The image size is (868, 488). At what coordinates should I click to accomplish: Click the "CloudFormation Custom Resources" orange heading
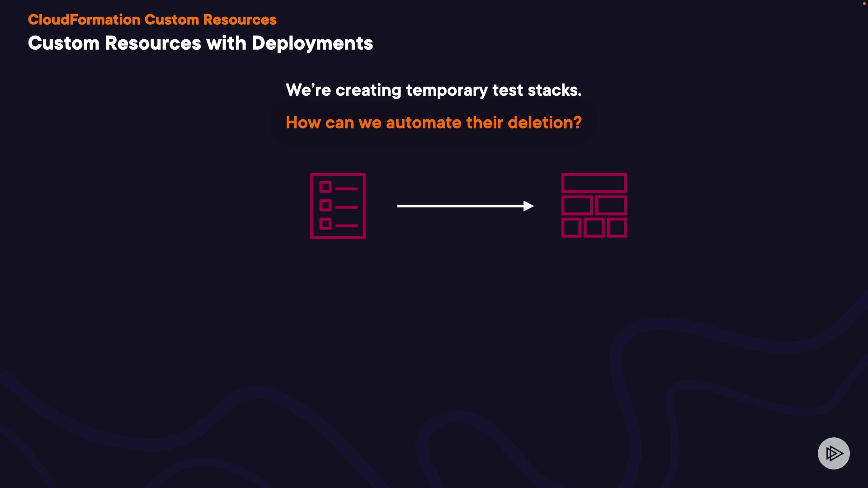[x=152, y=20]
